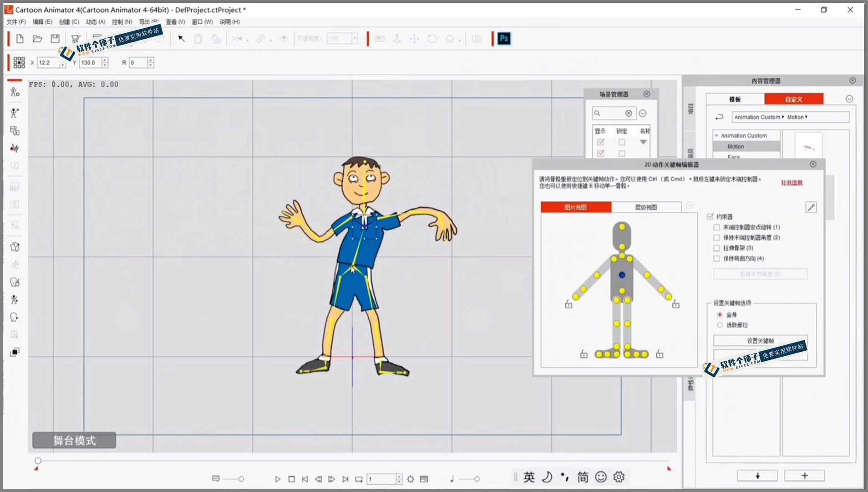Open the layer add icon in left sidebar
The height and width of the screenshot is (492, 868).
click(15, 131)
